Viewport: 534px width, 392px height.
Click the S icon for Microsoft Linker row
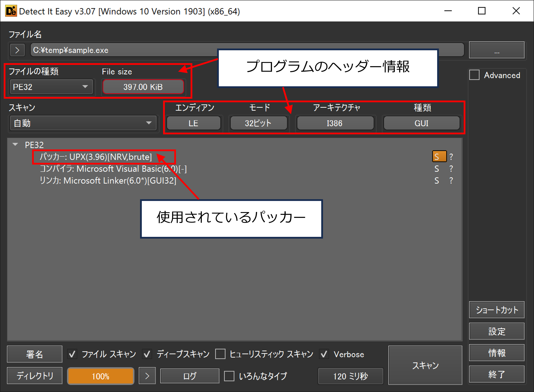(x=437, y=181)
